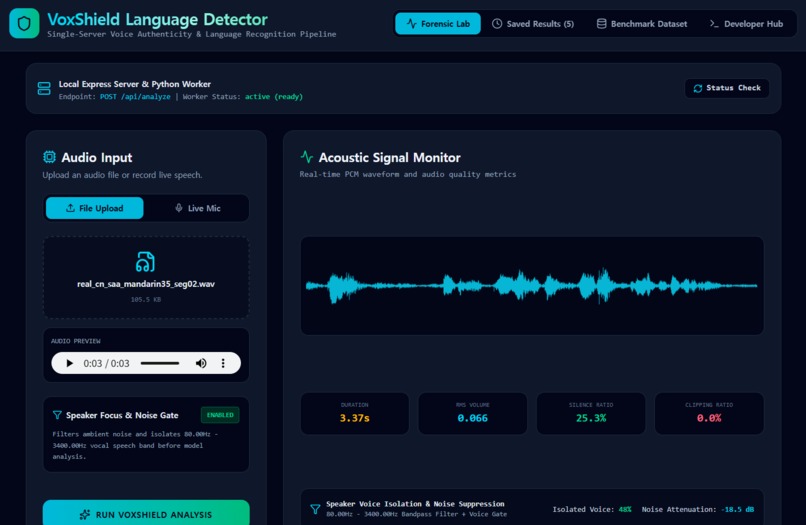Click the 0:03 / 0:03 playback time
Image resolution: width=806 pixels, height=525 pixels.
point(106,364)
